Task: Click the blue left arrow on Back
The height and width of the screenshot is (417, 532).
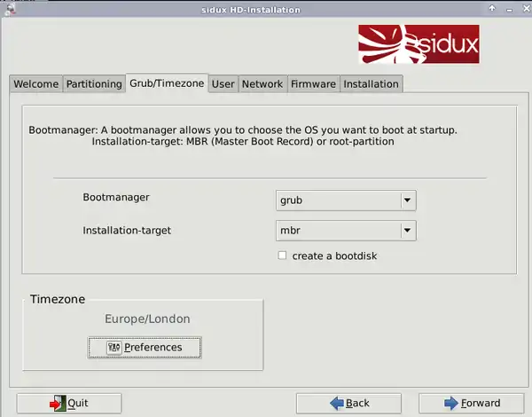Action: click(336, 403)
